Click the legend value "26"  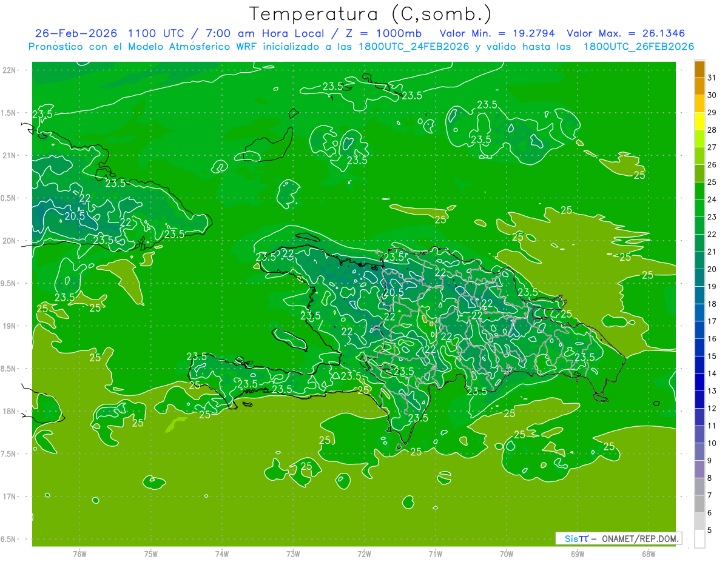(x=712, y=164)
